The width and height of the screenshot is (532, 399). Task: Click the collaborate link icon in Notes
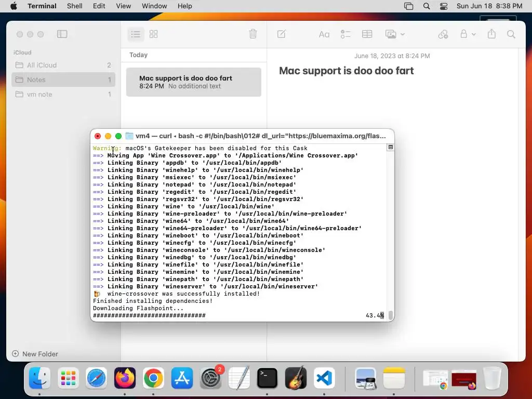click(443, 34)
